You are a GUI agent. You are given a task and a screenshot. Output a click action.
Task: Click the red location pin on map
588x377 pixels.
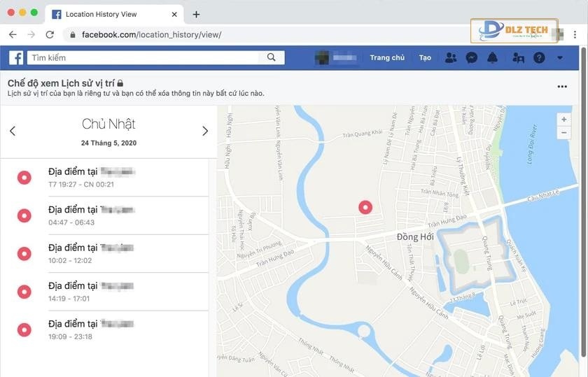[x=365, y=207]
